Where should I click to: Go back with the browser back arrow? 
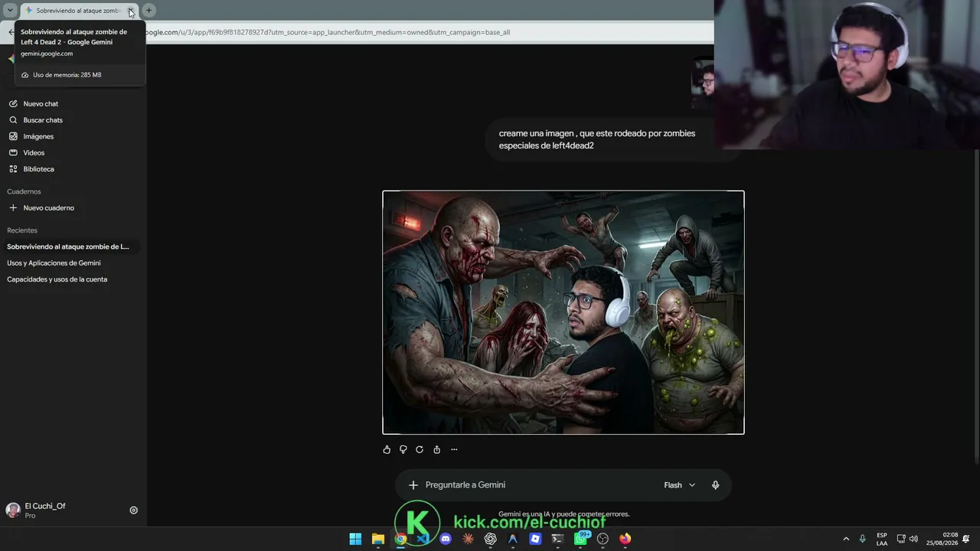[x=11, y=32]
